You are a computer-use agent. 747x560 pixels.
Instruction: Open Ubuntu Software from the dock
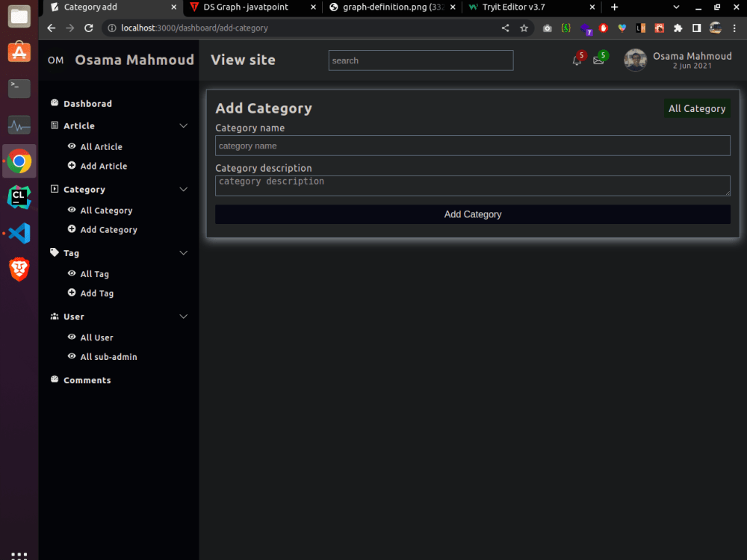point(19,52)
